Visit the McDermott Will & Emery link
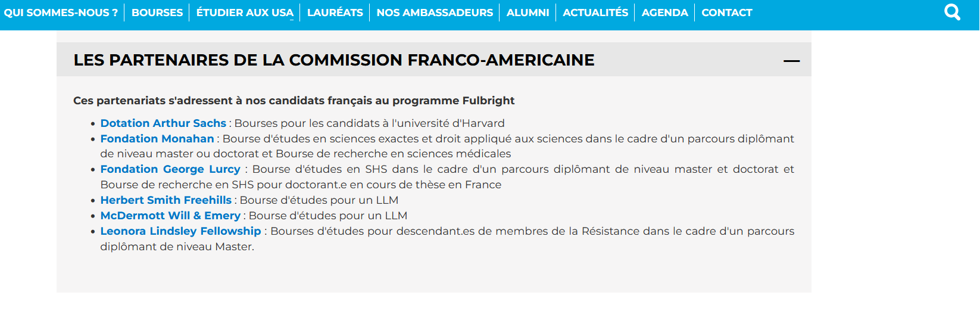Viewport: 980px width, 314px height. pyautogui.click(x=170, y=216)
